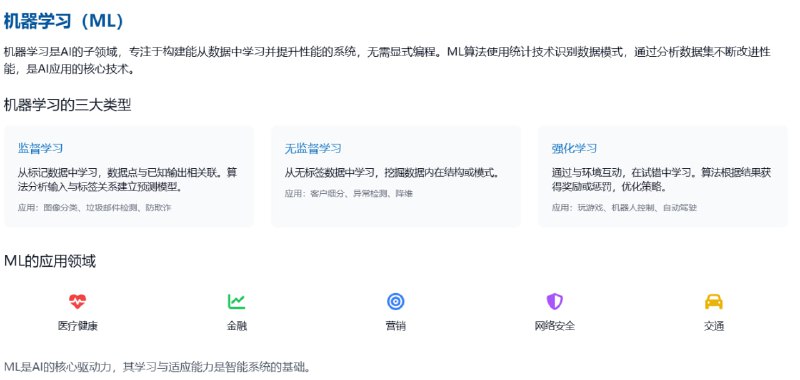Click the 营销 label
The image size is (800, 380).
396,326
